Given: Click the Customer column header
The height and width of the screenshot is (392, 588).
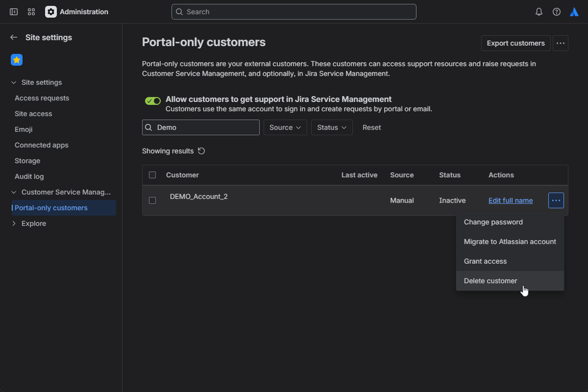Looking at the screenshot, I should click(182, 175).
